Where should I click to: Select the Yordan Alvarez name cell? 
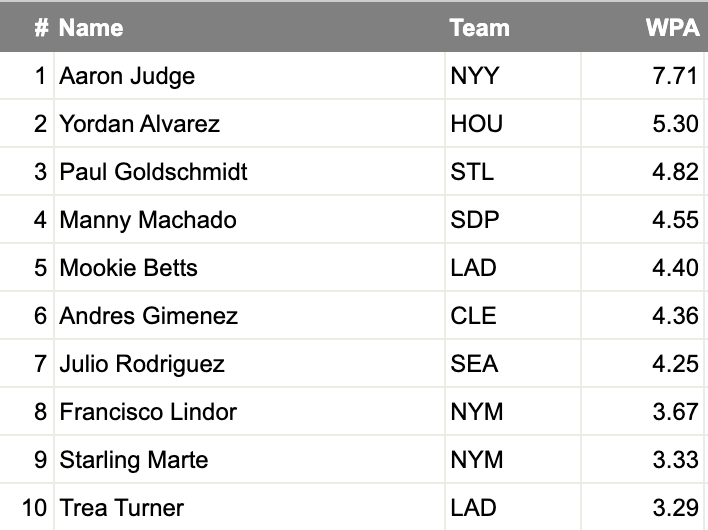(139, 124)
